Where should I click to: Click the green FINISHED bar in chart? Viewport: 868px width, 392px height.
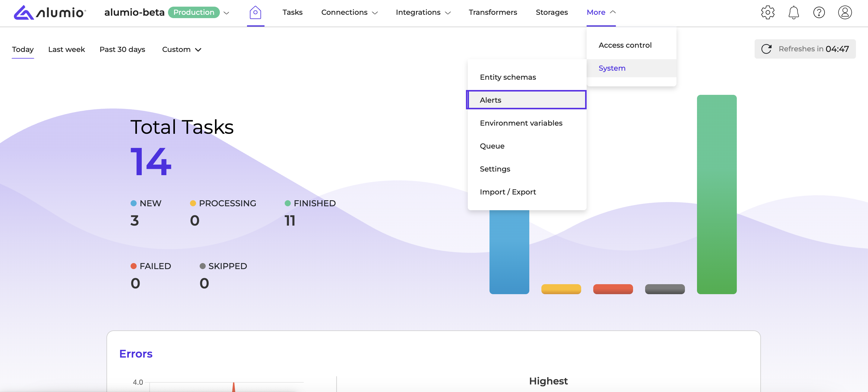tap(716, 194)
